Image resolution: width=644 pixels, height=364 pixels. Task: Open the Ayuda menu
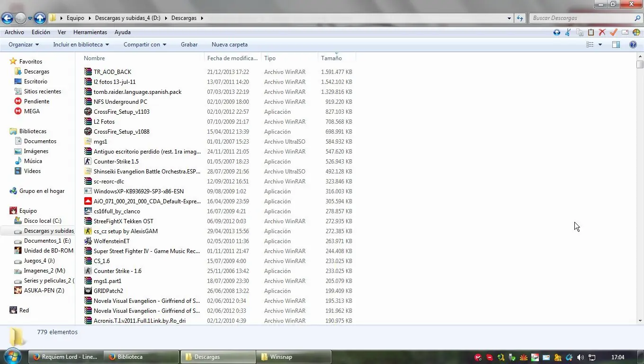point(123,32)
